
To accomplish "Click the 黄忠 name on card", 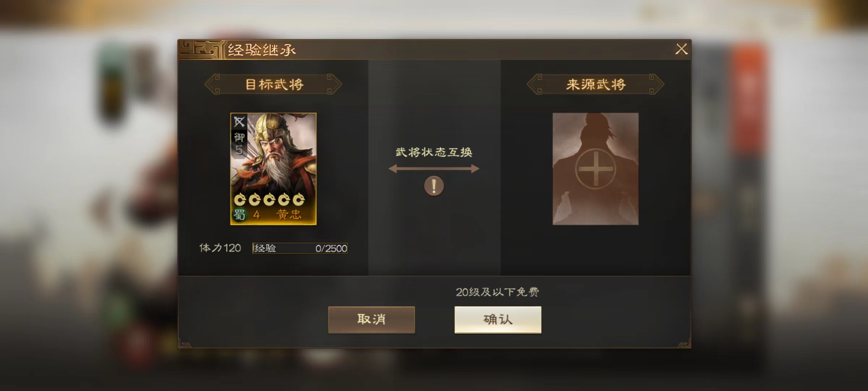I will 289,215.
